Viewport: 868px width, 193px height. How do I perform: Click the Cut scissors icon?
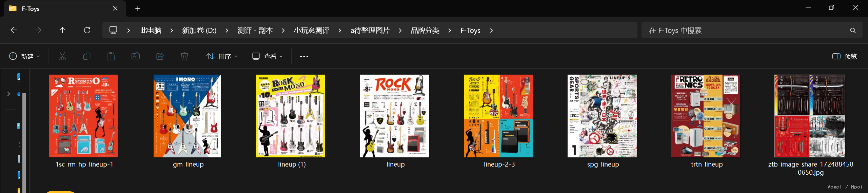tap(62, 56)
